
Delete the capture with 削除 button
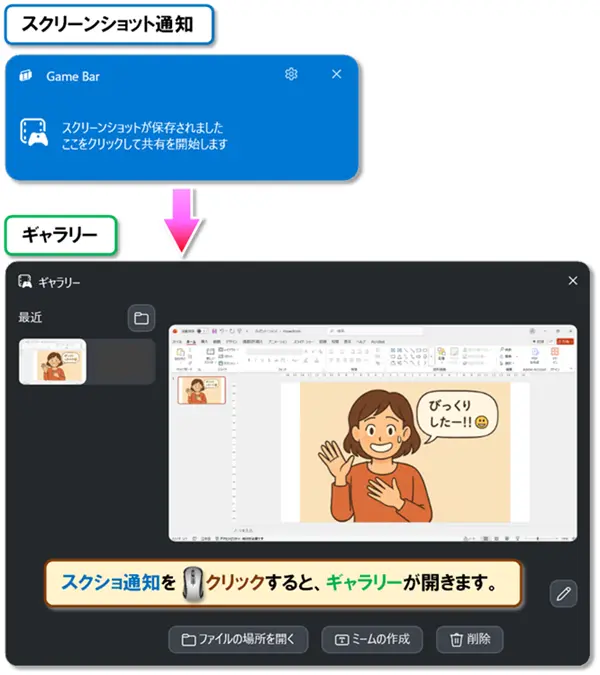(470, 639)
